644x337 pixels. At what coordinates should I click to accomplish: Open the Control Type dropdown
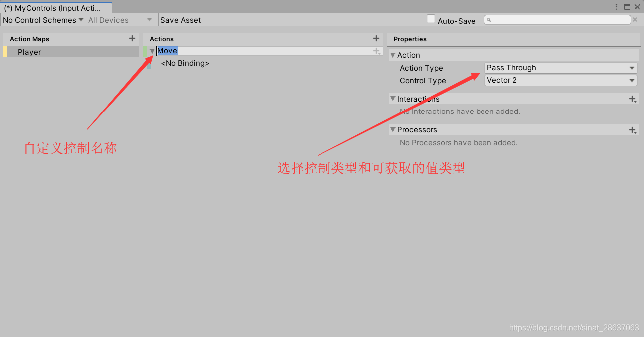coord(560,80)
